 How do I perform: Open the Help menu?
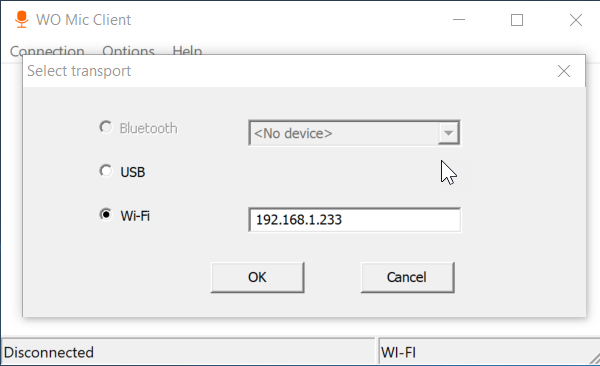[187, 51]
